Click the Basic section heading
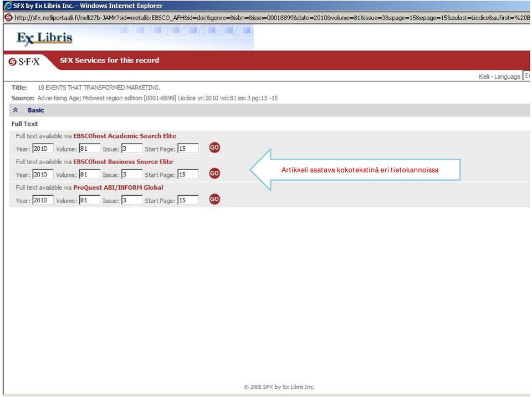This screenshot has width=532, height=397. click(x=36, y=110)
